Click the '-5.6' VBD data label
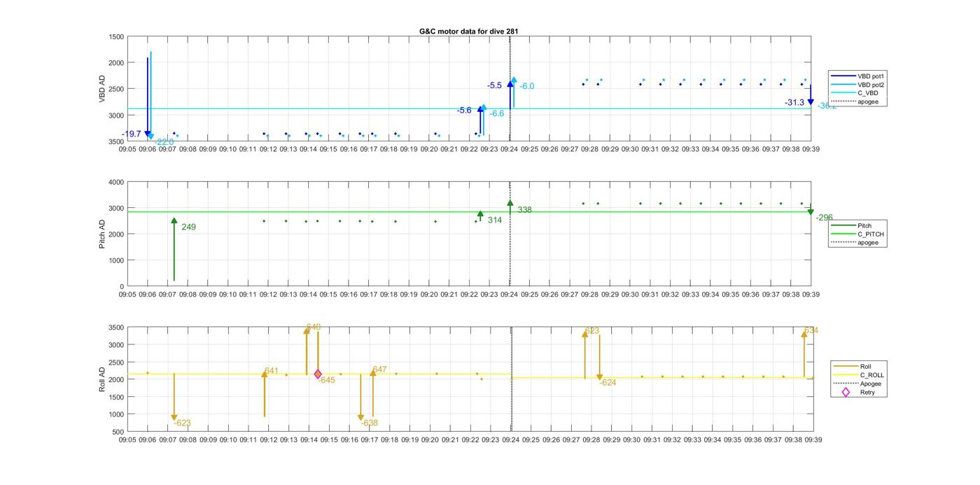 [464, 111]
